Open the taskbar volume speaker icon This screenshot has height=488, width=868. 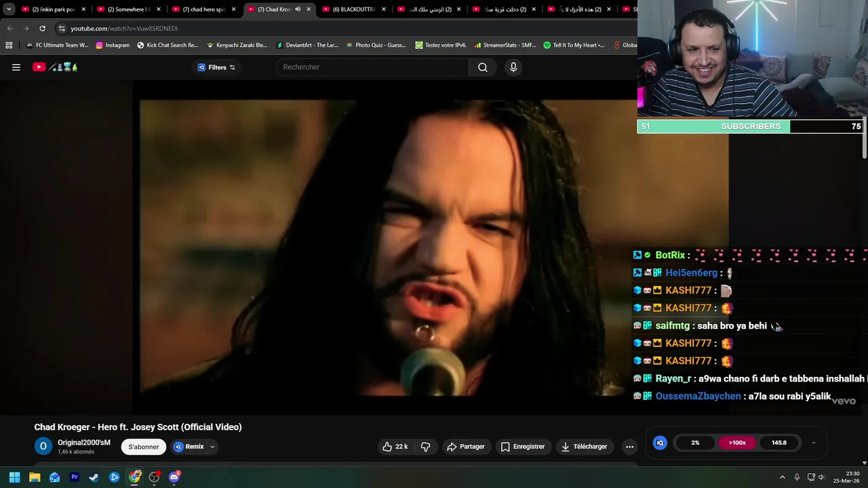821,477
